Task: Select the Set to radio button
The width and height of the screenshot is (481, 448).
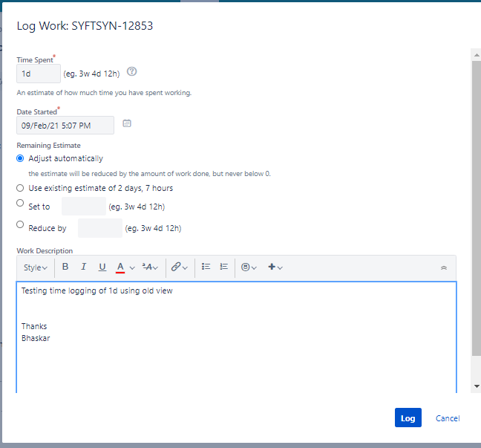Action: [x=20, y=203]
